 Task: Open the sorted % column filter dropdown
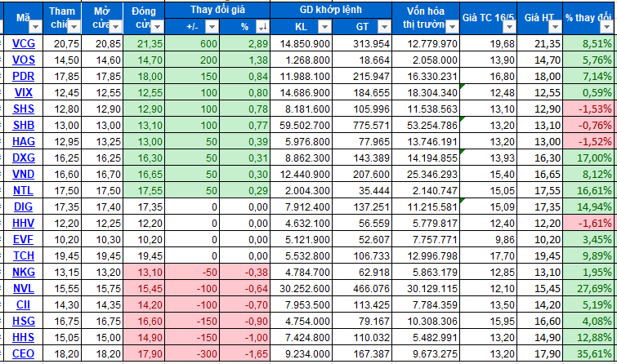[x=262, y=27]
